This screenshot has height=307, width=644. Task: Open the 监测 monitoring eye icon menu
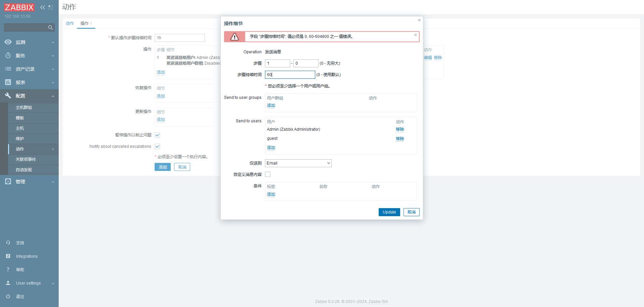tap(8, 42)
